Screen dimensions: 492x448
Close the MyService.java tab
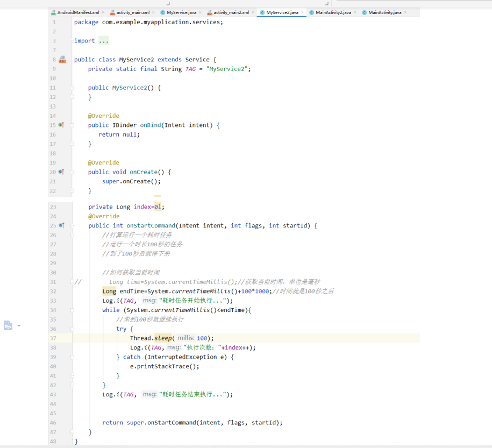200,12
